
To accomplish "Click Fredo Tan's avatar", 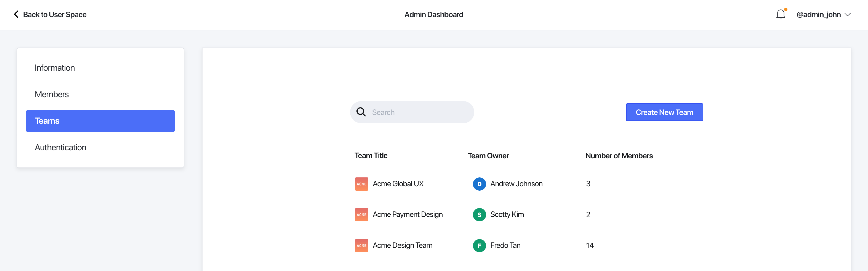I will pyautogui.click(x=479, y=246).
